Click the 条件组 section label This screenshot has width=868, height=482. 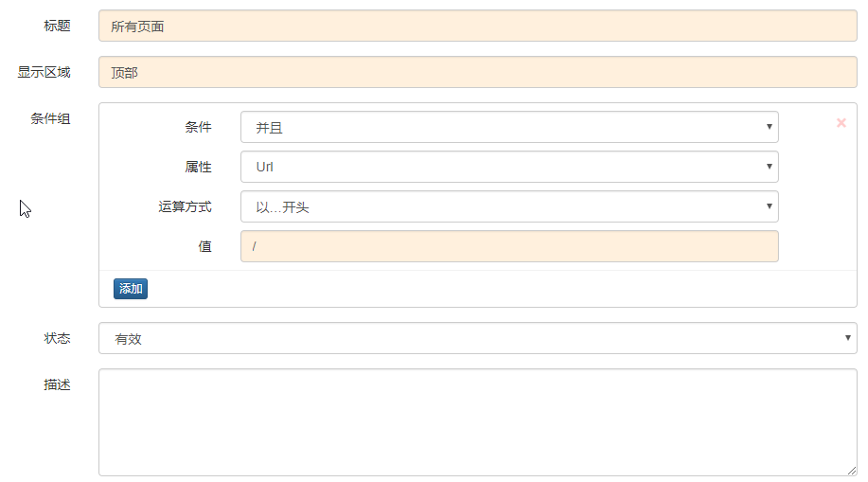tap(50, 118)
